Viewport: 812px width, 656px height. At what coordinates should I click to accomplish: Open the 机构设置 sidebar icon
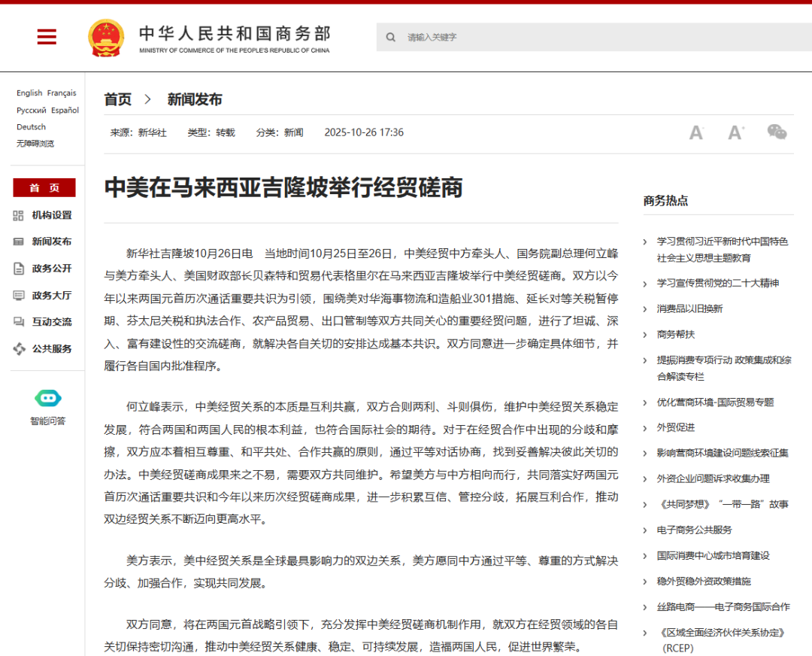(x=17, y=215)
